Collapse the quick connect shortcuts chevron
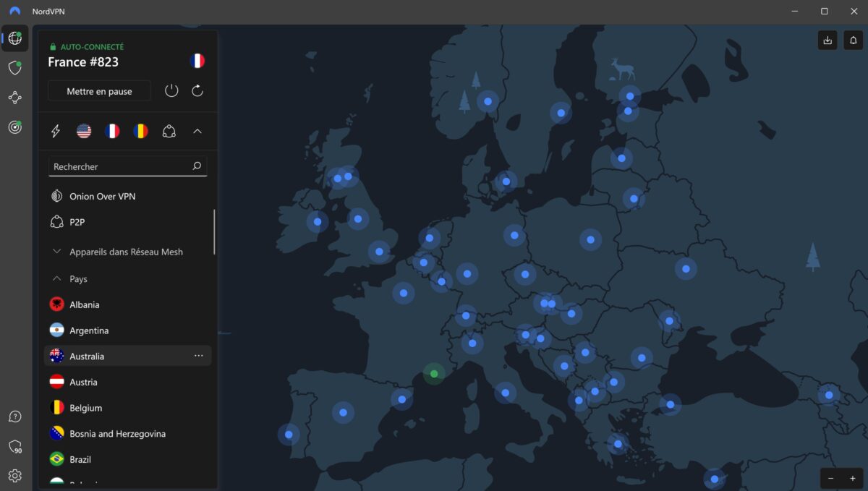Screen dimensions: 868x491 point(197,131)
